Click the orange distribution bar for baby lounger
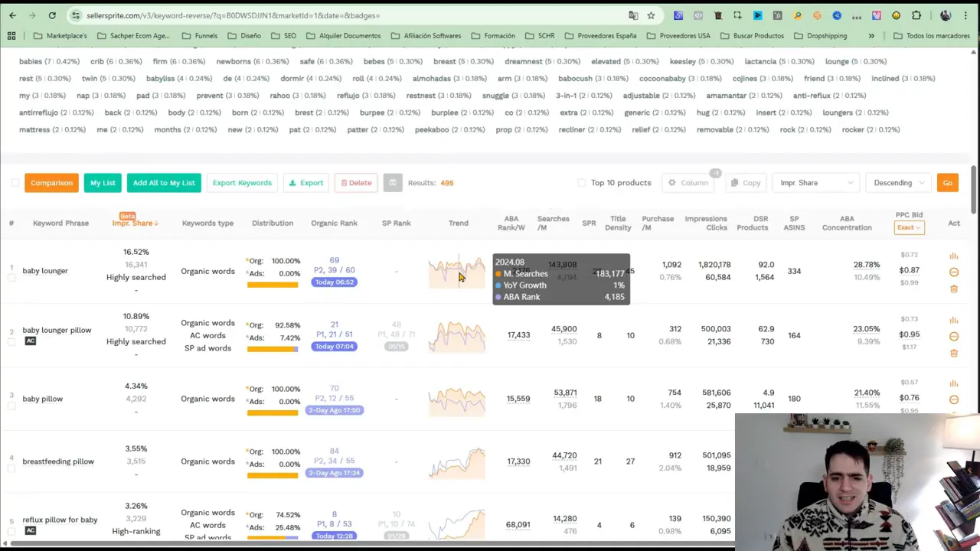 point(273,284)
